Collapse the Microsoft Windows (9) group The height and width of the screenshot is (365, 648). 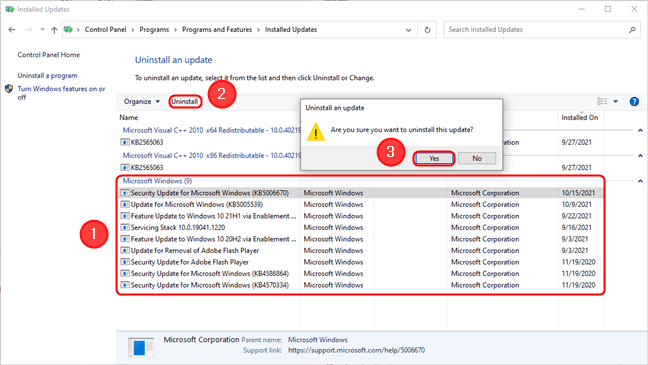pos(640,181)
